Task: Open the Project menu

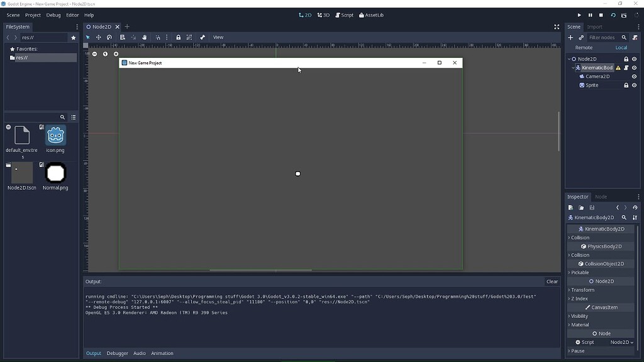Action: click(x=33, y=15)
